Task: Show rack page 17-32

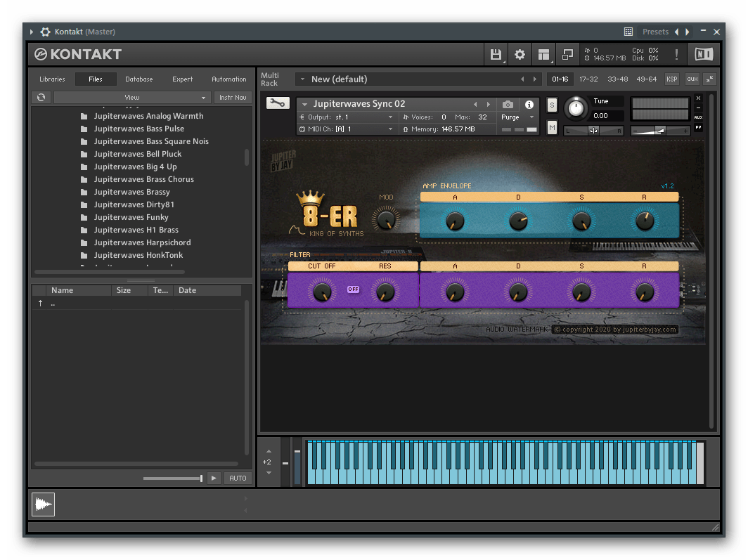Action: 588,79
